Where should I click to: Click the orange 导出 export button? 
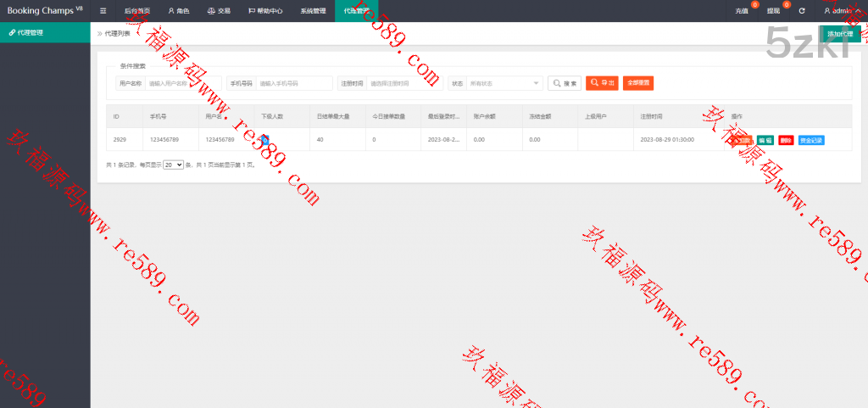coord(602,83)
